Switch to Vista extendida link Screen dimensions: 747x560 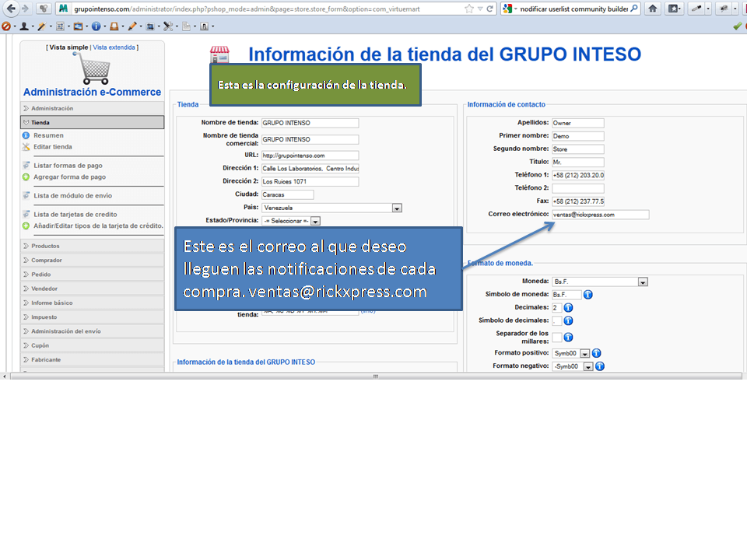[x=114, y=47]
